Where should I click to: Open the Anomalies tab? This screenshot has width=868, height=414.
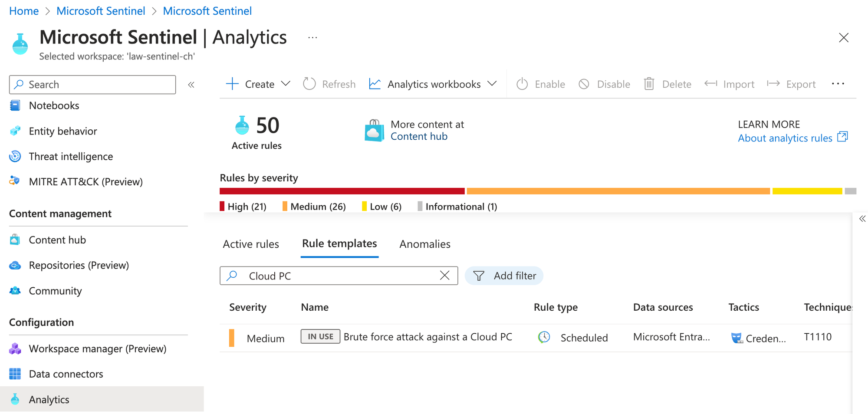pos(425,244)
